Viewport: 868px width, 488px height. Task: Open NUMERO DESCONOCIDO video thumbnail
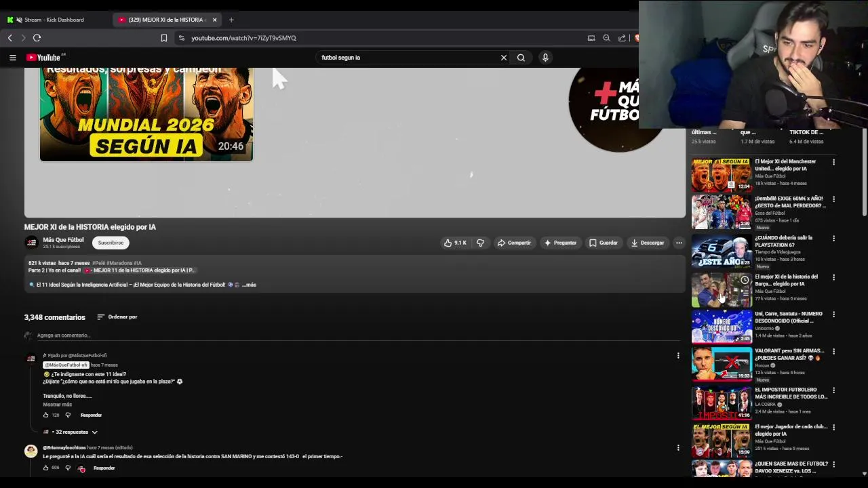click(722, 327)
